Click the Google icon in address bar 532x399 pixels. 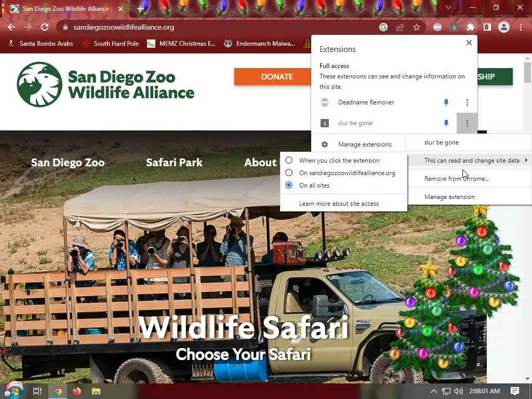click(x=383, y=27)
